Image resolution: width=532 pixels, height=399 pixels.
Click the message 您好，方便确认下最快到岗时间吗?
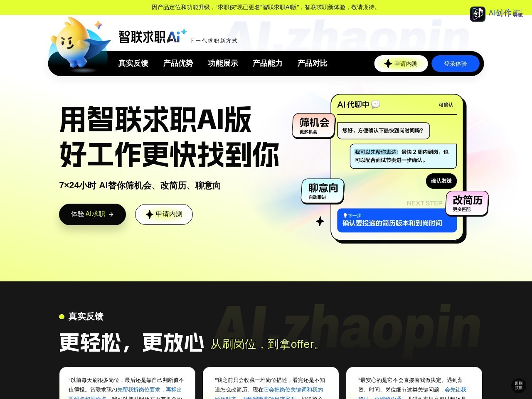click(383, 131)
